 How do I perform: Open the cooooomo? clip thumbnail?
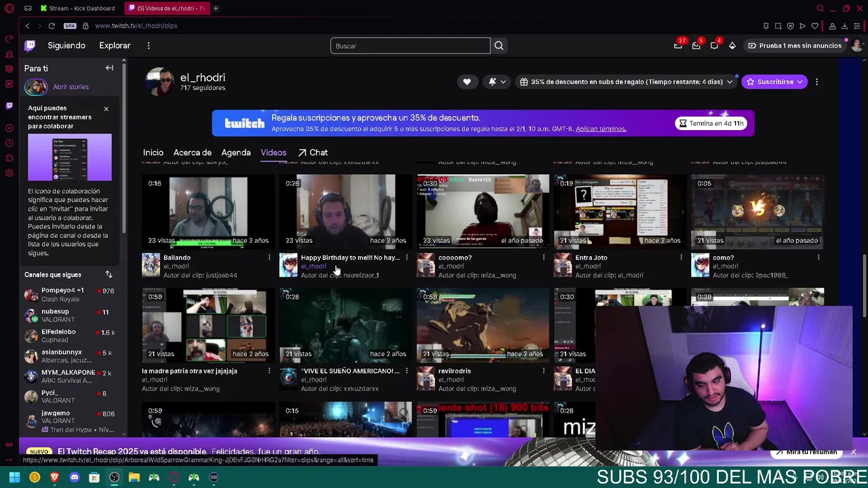[483, 211]
